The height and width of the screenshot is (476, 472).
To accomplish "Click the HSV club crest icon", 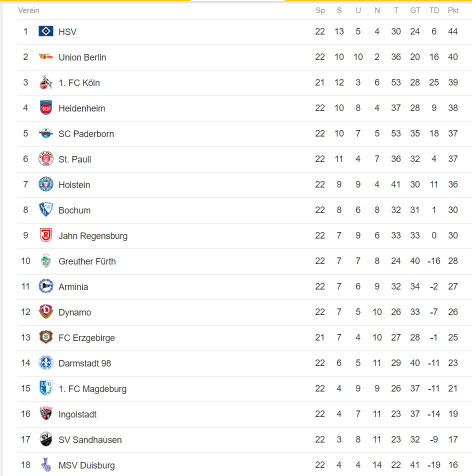I will [46, 31].
